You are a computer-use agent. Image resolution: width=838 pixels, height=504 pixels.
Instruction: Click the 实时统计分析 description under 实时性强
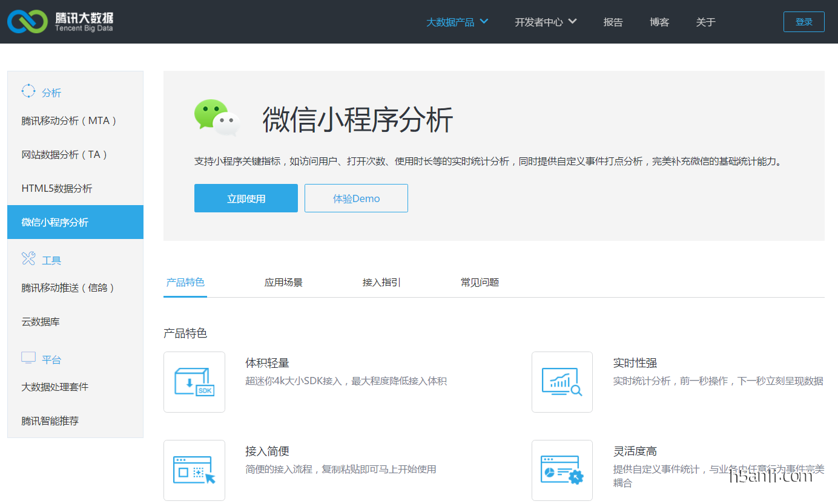[x=718, y=381]
